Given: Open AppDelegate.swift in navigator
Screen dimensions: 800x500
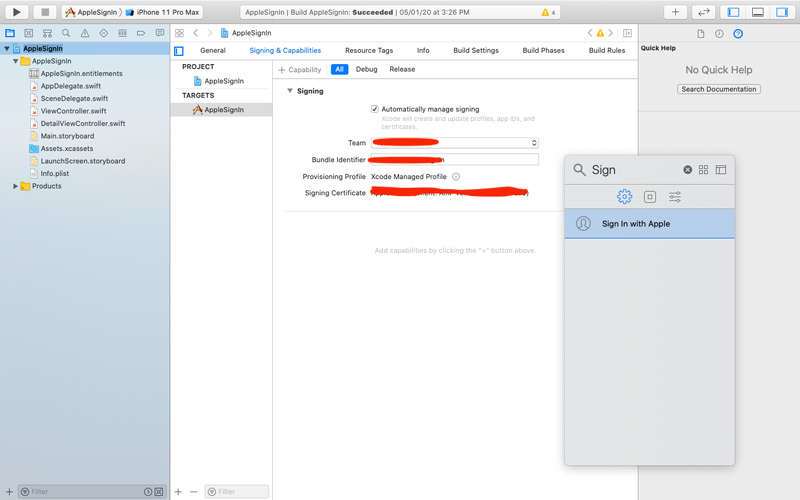Looking at the screenshot, I should pyautogui.click(x=71, y=86).
